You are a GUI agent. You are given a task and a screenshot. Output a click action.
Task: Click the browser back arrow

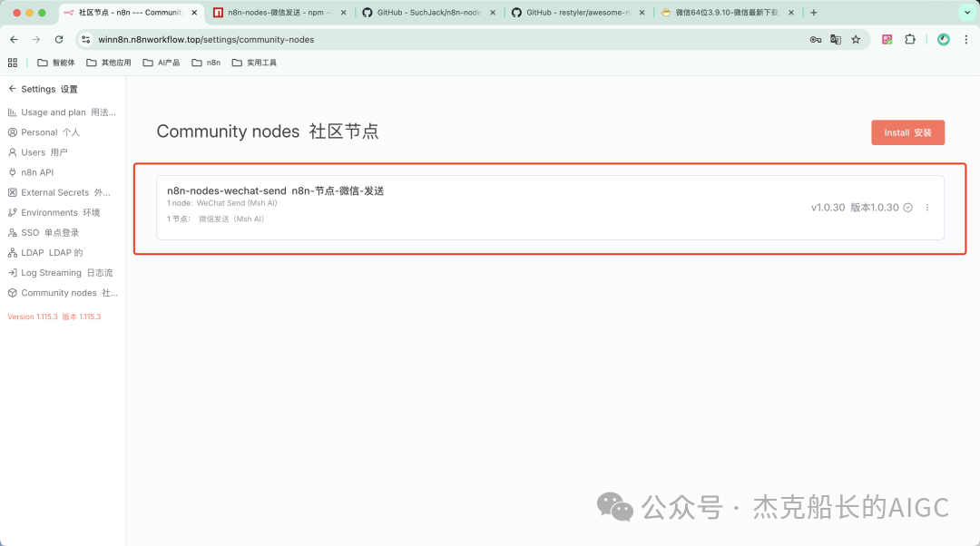[x=14, y=39]
